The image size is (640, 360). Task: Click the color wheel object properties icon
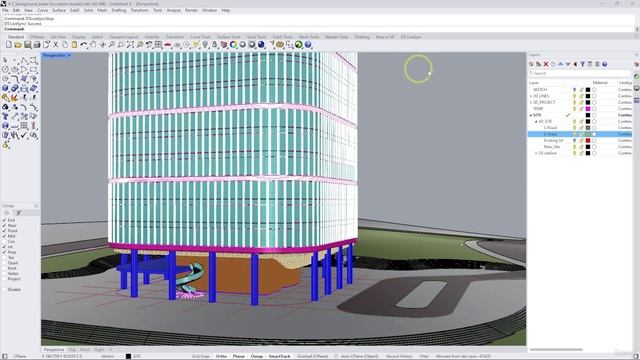[233, 44]
